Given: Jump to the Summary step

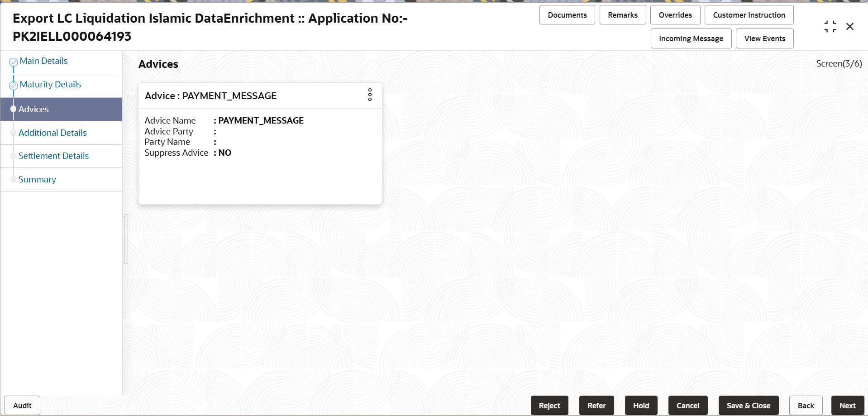Looking at the screenshot, I should [x=37, y=179].
